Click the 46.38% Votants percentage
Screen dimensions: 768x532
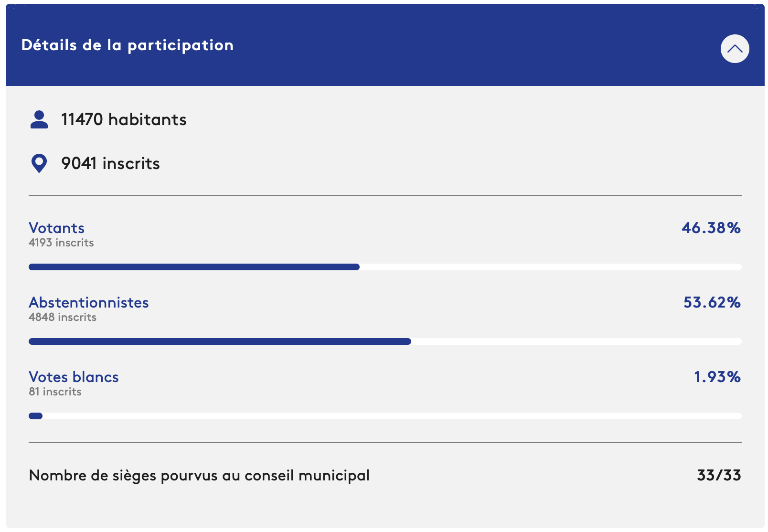(711, 228)
